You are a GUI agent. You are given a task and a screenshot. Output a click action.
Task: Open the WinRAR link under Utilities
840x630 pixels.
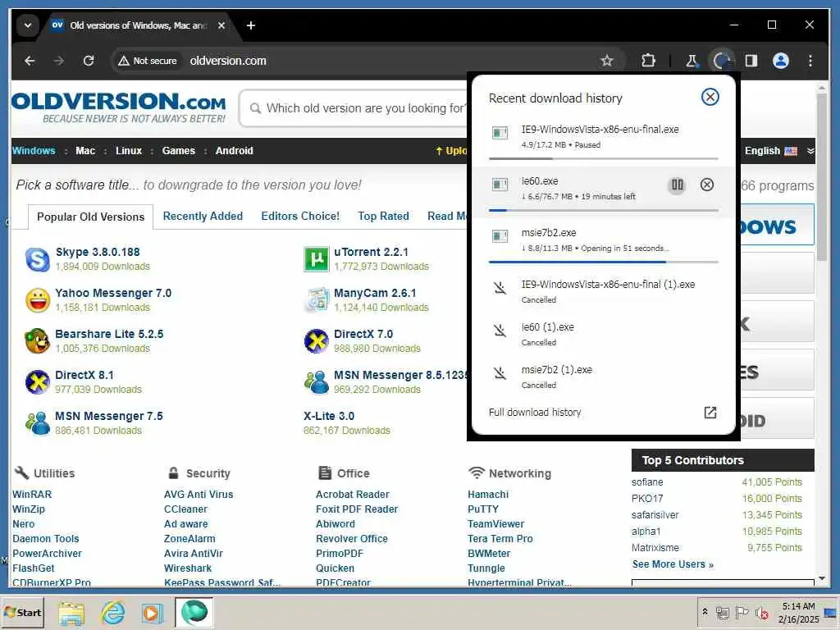(32, 495)
